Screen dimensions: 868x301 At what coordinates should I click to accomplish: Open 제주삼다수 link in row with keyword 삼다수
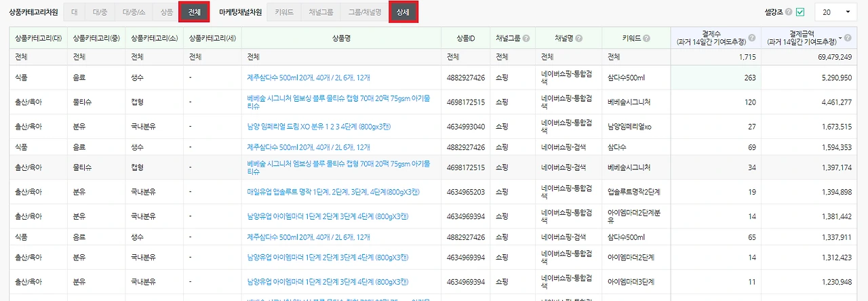309,147
